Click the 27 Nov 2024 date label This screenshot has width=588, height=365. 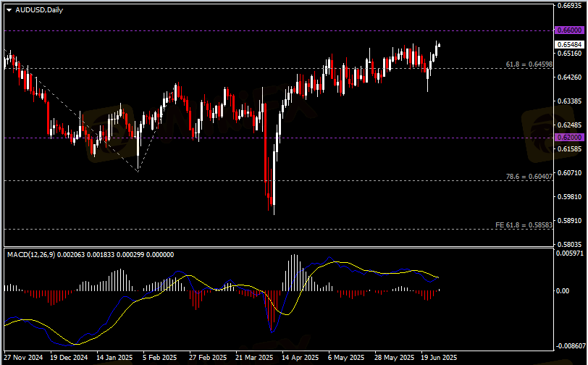coord(23,358)
